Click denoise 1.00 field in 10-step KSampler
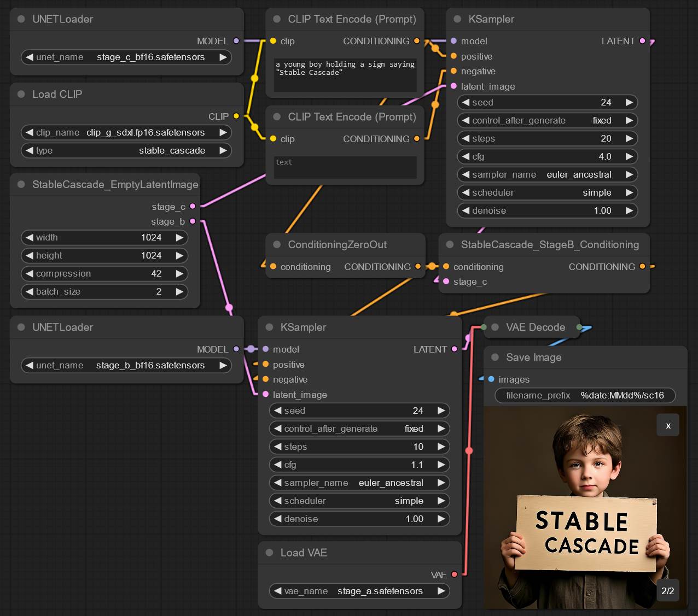This screenshot has height=616, width=698. coord(359,519)
